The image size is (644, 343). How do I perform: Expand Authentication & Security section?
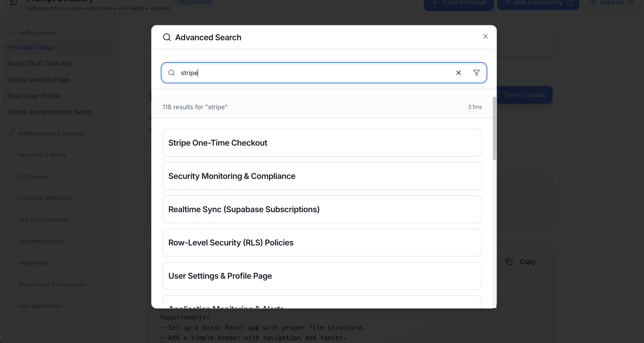(x=46, y=133)
